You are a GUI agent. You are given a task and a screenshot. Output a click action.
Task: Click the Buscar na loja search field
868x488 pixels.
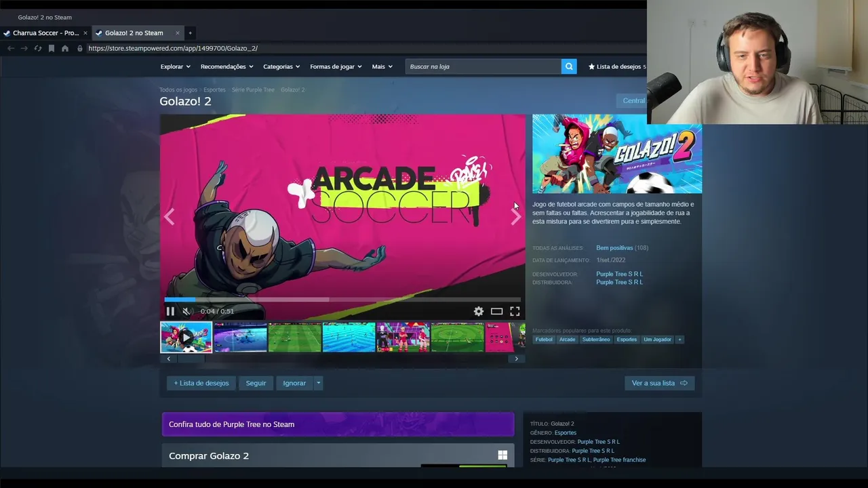(484, 66)
